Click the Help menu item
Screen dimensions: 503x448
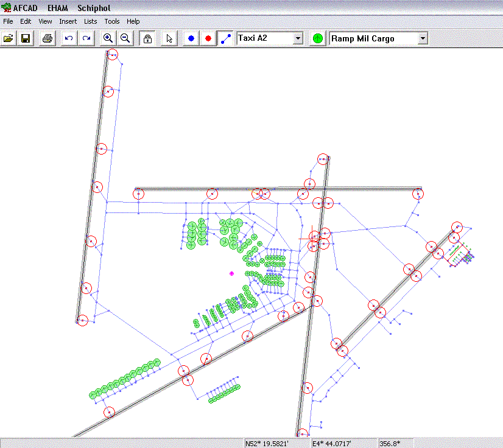click(133, 21)
